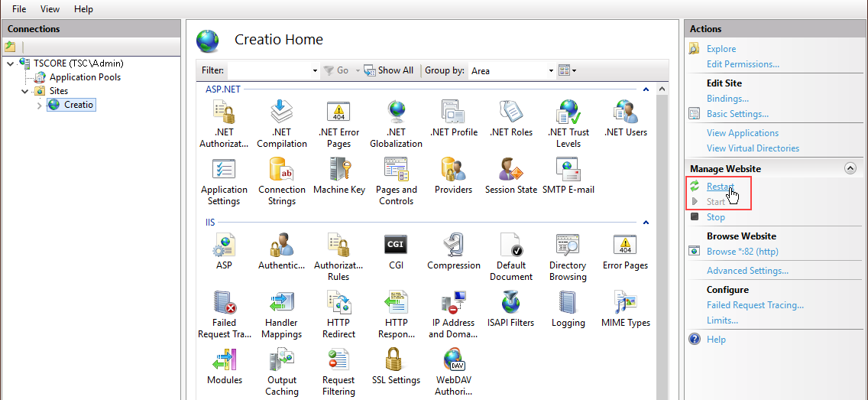Open MIME Types feature
The image size is (868, 400).
point(626,308)
